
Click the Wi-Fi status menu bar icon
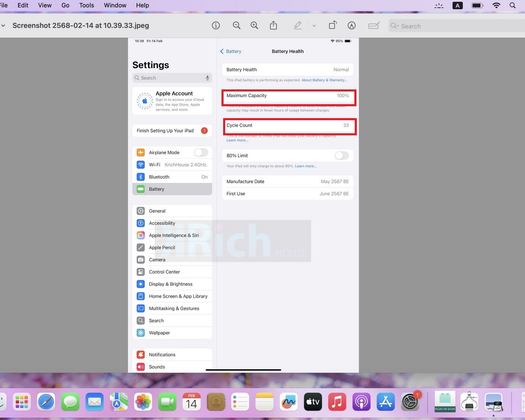click(x=496, y=5)
